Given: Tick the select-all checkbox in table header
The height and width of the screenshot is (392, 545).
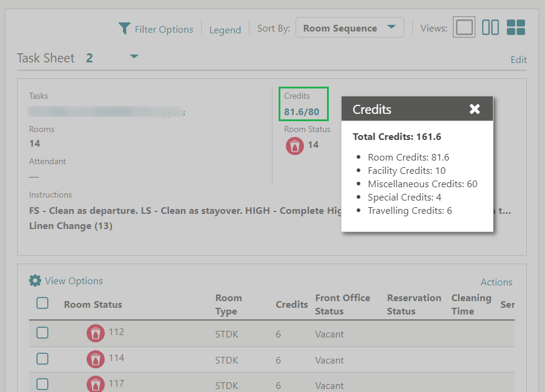Looking at the screenshot, I should 42,303.
